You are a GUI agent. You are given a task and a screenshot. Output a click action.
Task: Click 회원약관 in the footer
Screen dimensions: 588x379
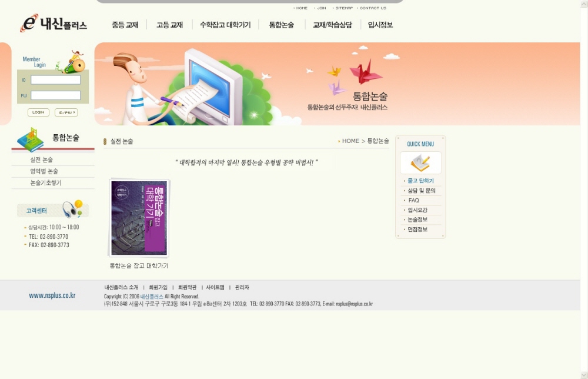point(187,287)
